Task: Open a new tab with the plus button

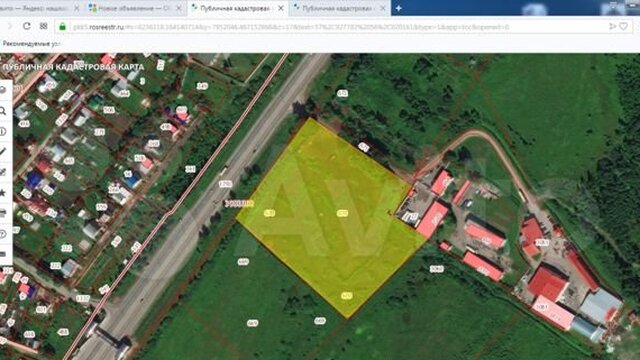Action: [x=399, y=8]
